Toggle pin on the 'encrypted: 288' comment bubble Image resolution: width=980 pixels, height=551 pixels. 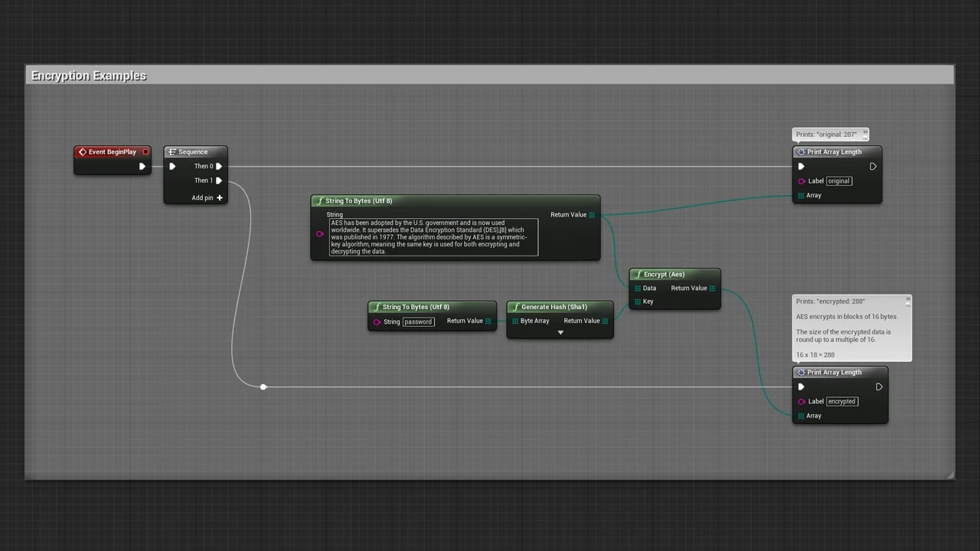(908, 298)
